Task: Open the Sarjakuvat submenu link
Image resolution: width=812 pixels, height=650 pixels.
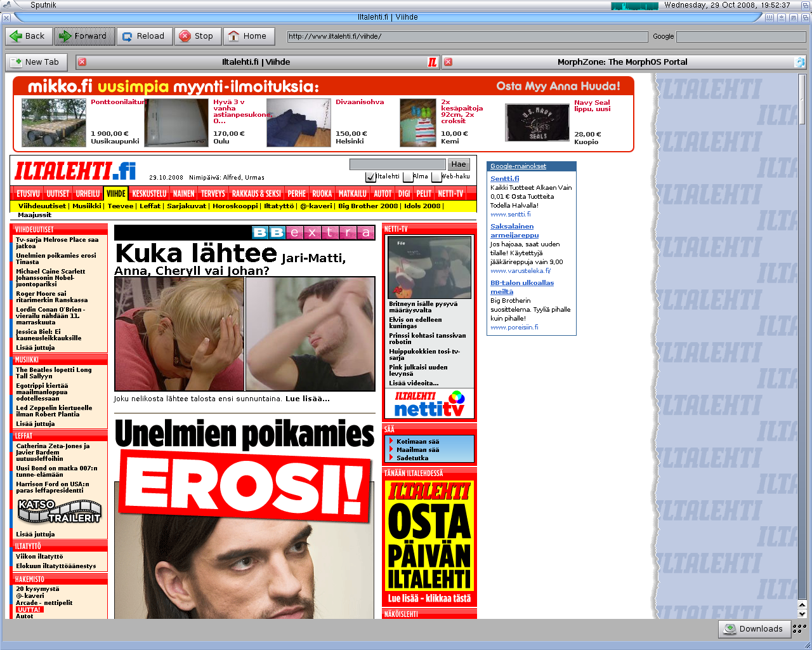Action: pos(187,206)
